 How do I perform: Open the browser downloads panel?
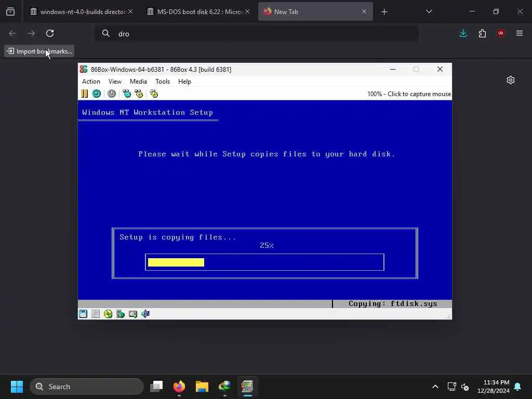coord(463,33)
